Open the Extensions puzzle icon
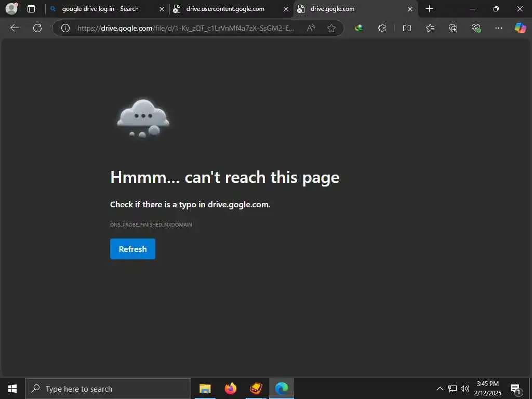The image size is (532, 399). coord(382,28)
